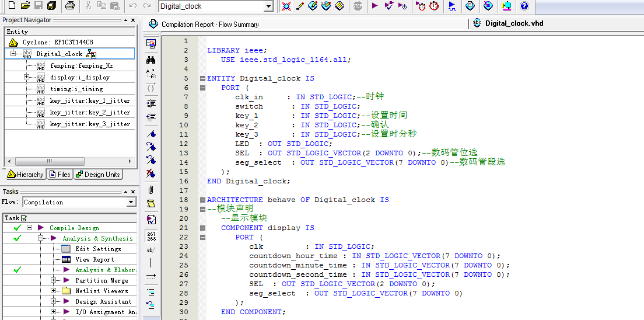
Task: Select timing:i_timing in the entity hierarchy
Action: coord(76,89)
